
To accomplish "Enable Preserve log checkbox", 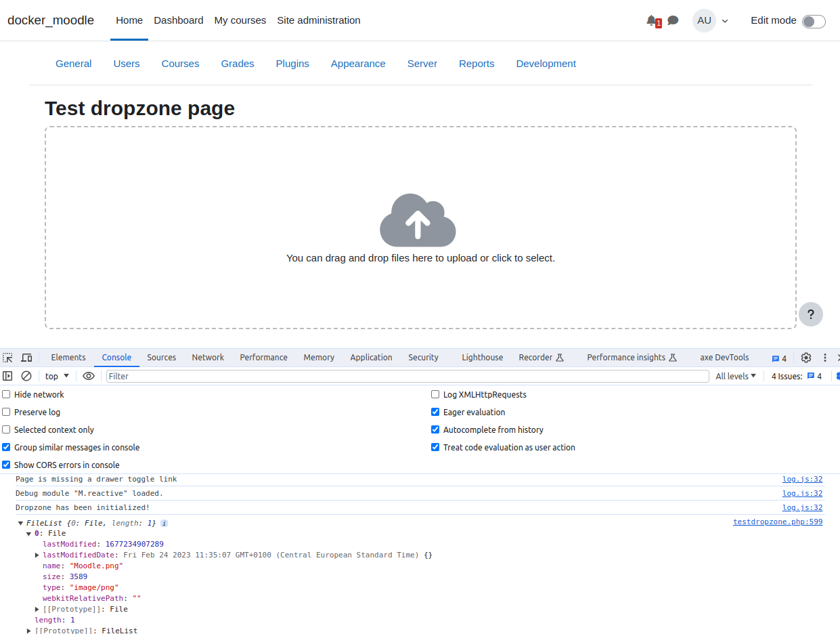I will [6, 412].
